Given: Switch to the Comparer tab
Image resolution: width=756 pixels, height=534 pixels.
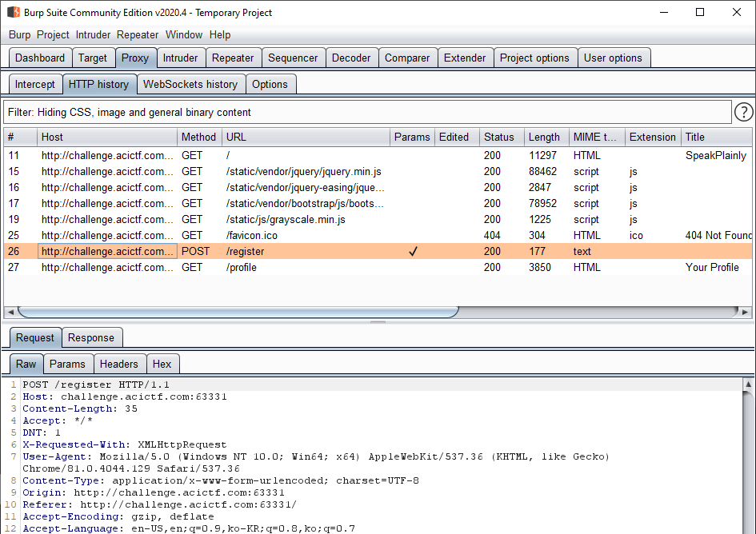Looking at the screenshot, I should (x=407, y=58).
